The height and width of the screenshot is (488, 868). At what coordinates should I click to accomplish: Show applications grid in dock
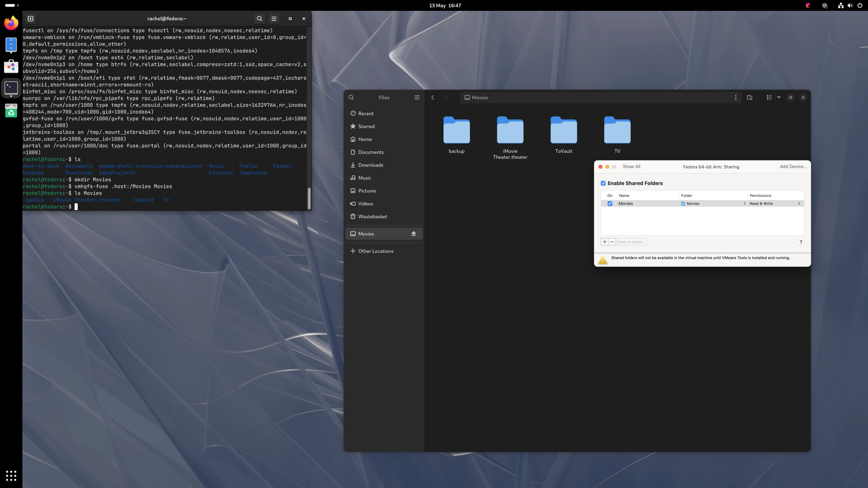click(x=11, y=475)
